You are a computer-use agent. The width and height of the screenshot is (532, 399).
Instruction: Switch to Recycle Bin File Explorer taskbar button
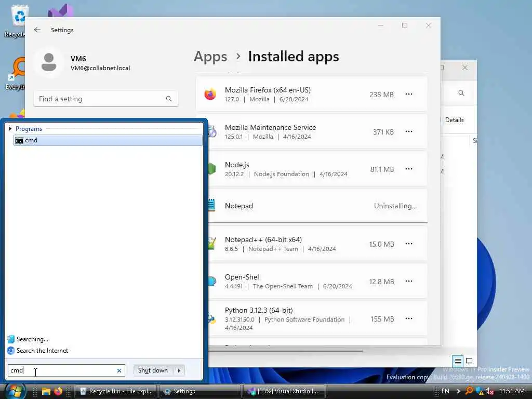coord(116,391)
